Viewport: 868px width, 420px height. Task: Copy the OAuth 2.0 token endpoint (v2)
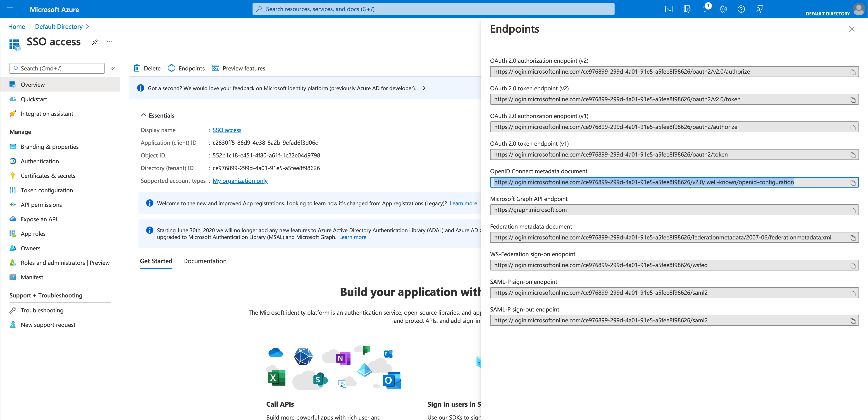click(x=853, y=99)
